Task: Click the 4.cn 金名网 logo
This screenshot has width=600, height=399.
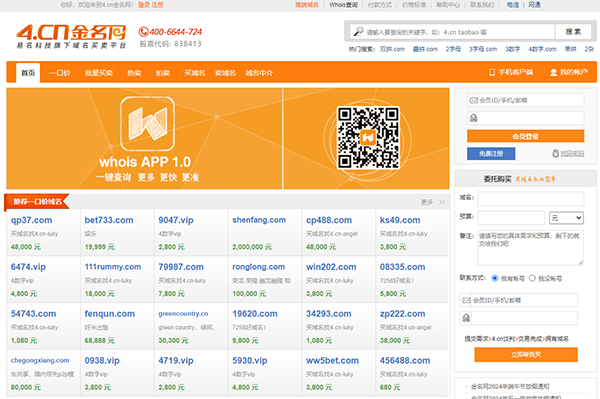Action: [71, 36]
